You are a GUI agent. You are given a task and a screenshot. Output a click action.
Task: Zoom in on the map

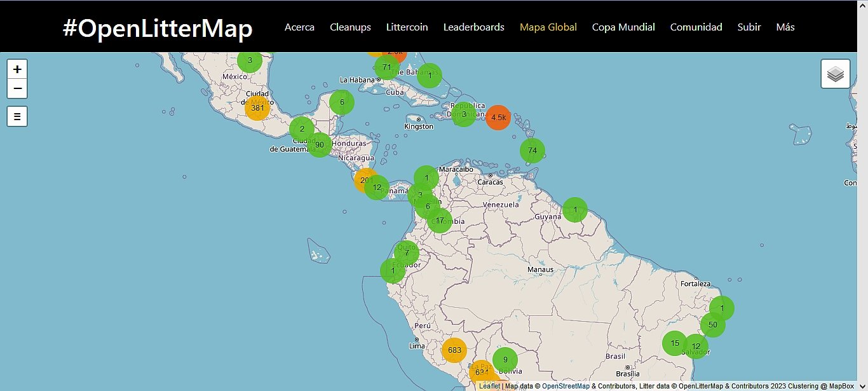click(x=17, y=69)
